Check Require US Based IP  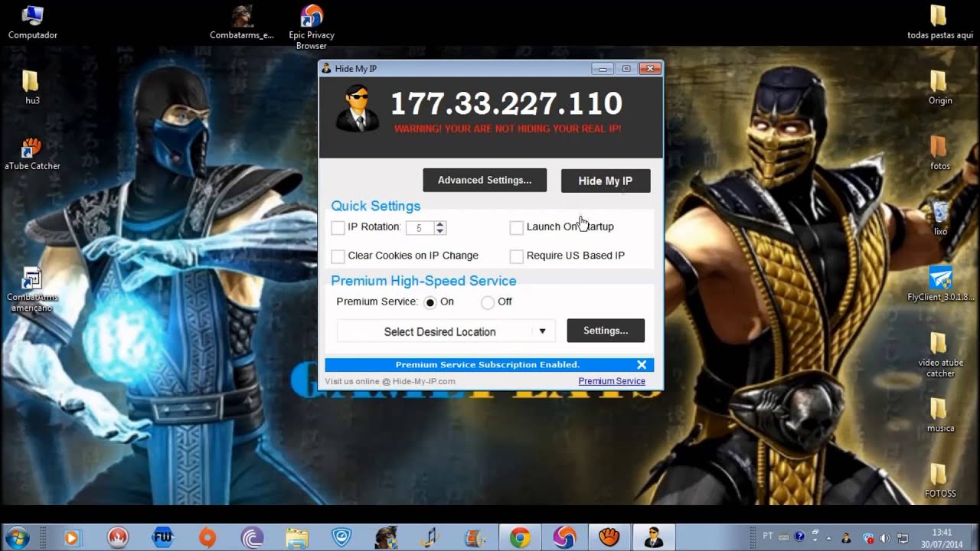[x=517, y=256]
